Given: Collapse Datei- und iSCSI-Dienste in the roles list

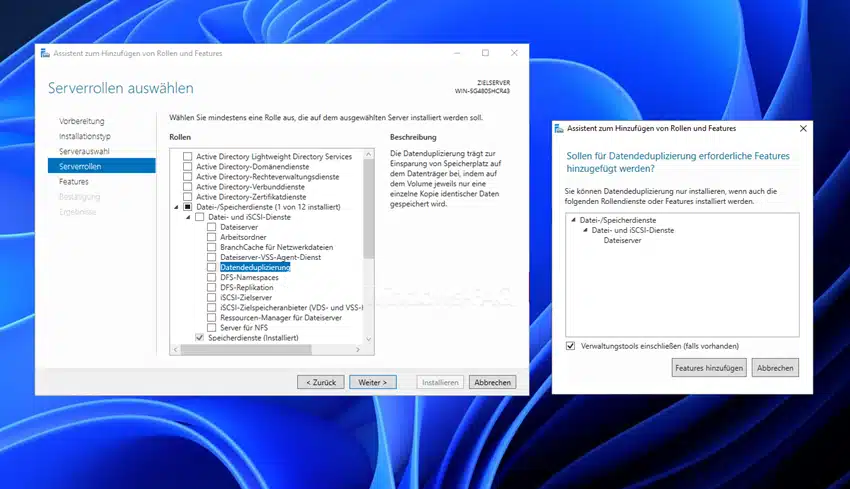Looking at the screenshot, I should 189,217.
